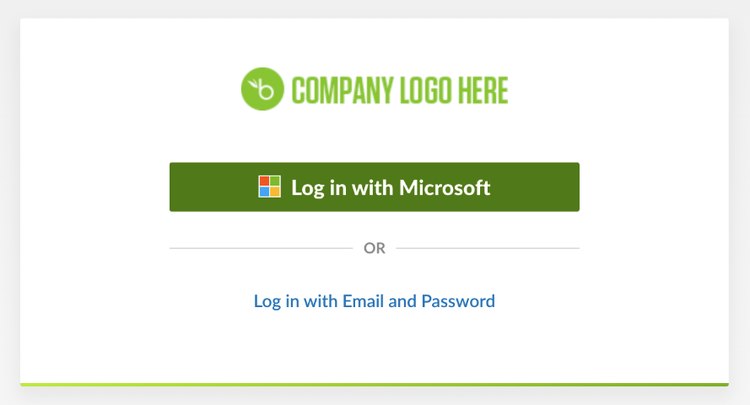
Task: Click the COMPANY LOGO HERE text
Action: (400, 90)
